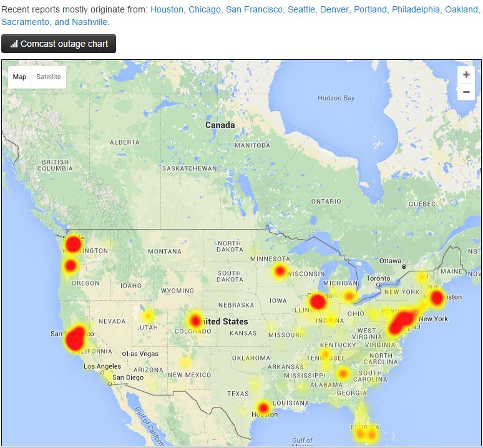Click the QUÉBEC province label
The width and height of the screenshot is (483, 448).
422,204
